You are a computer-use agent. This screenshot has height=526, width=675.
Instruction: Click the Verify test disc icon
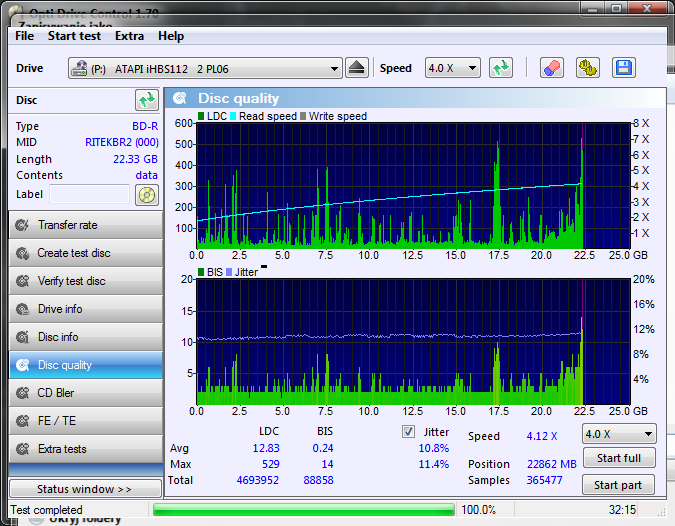[x=22, y=281]
